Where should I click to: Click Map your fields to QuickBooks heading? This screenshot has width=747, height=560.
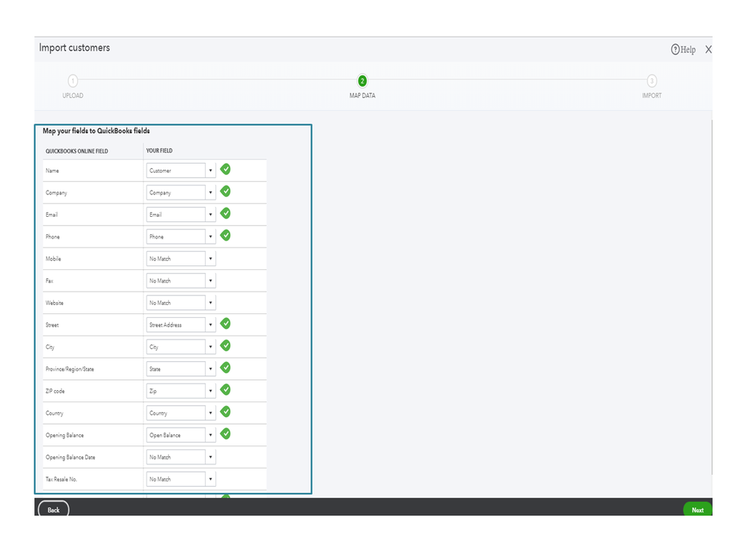[96, 131]
